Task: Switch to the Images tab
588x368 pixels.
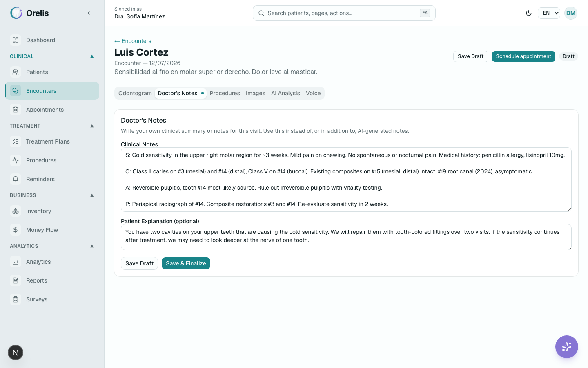Action: click(x=256, y=93)
